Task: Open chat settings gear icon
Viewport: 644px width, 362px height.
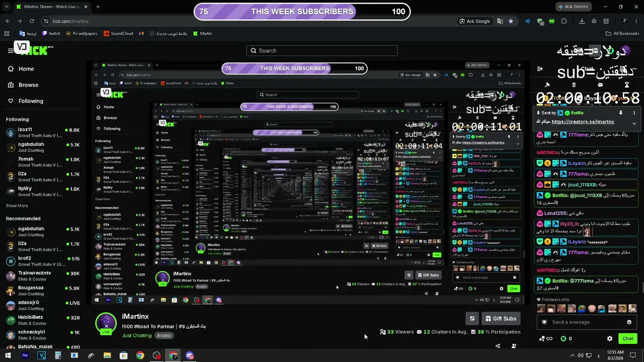Action: [x=610, y=339]
